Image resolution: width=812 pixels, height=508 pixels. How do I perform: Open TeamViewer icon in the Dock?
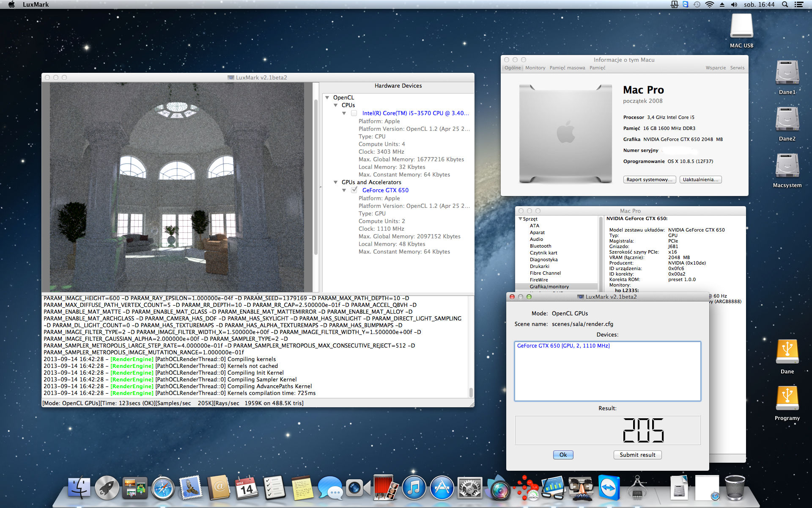point(609,488)
